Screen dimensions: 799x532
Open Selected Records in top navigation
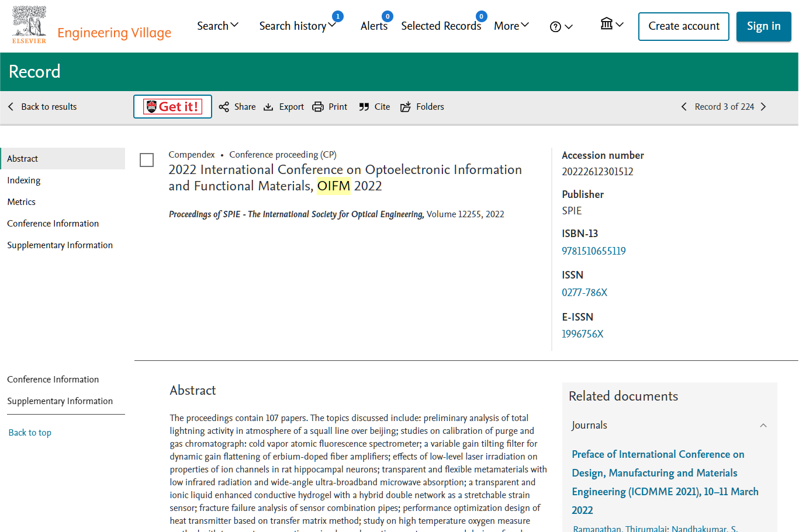(x=441, y=26)
